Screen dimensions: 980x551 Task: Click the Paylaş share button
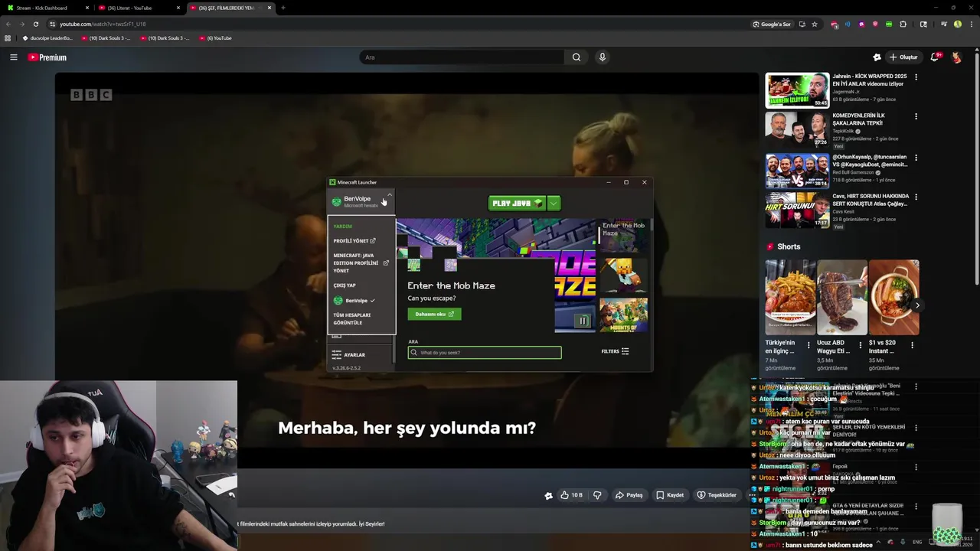tap(629, 495)
